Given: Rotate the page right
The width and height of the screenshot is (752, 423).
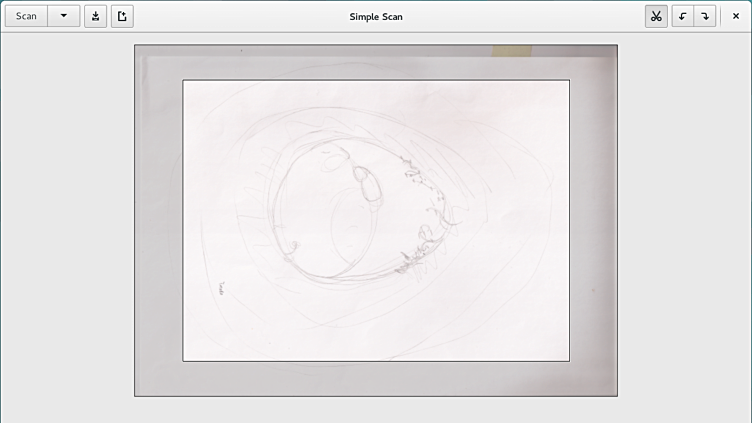Looking at the screenshot, I should (x=705, y=16).
